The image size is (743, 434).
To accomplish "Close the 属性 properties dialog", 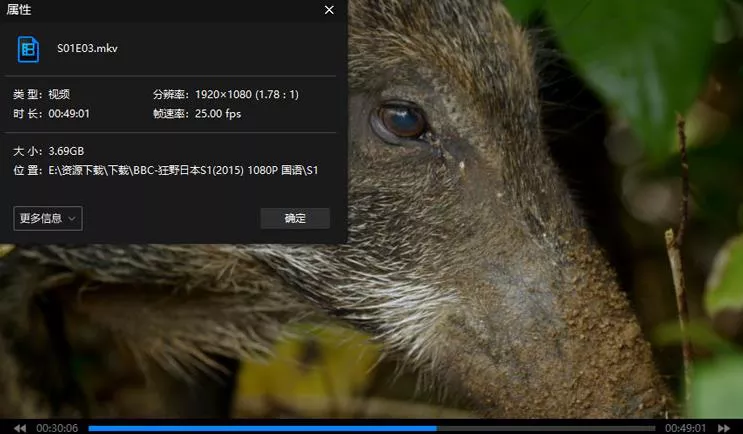I will click(x=329, y=10).
